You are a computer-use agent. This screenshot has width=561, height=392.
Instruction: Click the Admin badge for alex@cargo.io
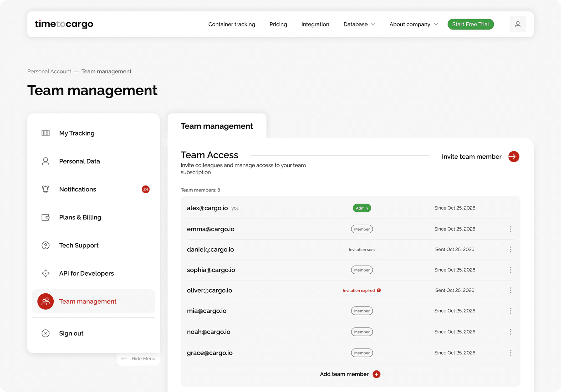pyautogui.click(x=362, y=208)
